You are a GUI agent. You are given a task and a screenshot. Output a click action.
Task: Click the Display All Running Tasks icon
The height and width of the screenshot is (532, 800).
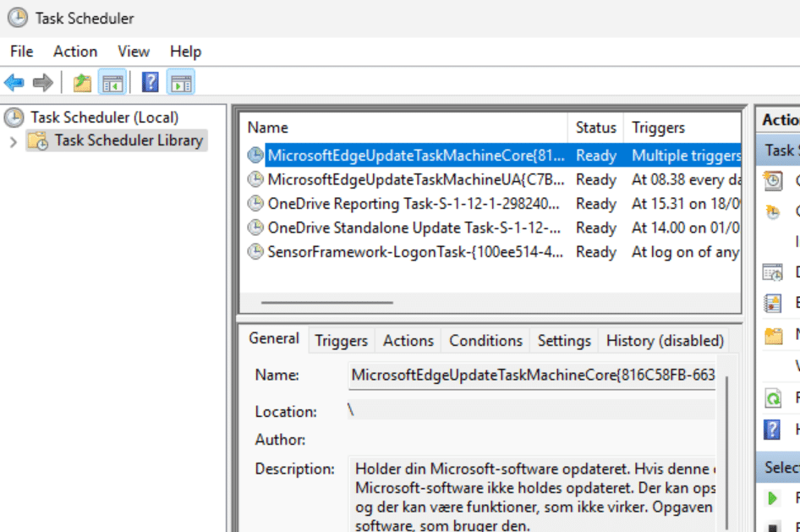pyautogui.click(x=773, y=272)
